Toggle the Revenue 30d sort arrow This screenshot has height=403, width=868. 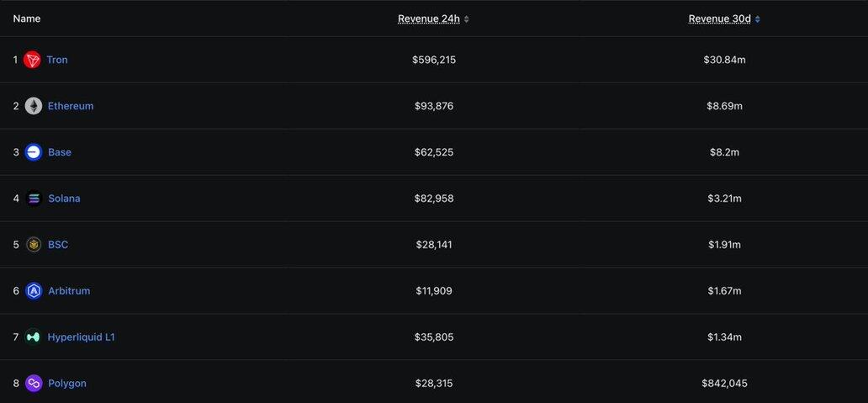click(x=758, y=19)
